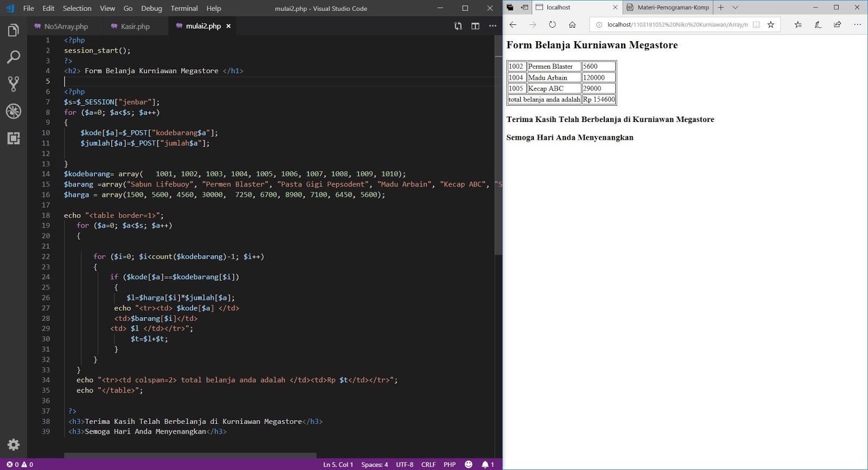Go forward in the browser

click(x=533, y=24)
